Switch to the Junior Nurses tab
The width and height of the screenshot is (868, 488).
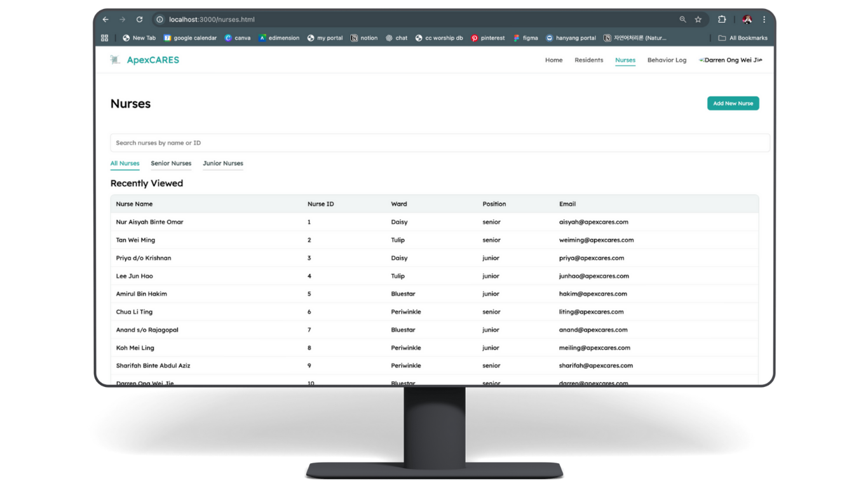pos(223,163)
